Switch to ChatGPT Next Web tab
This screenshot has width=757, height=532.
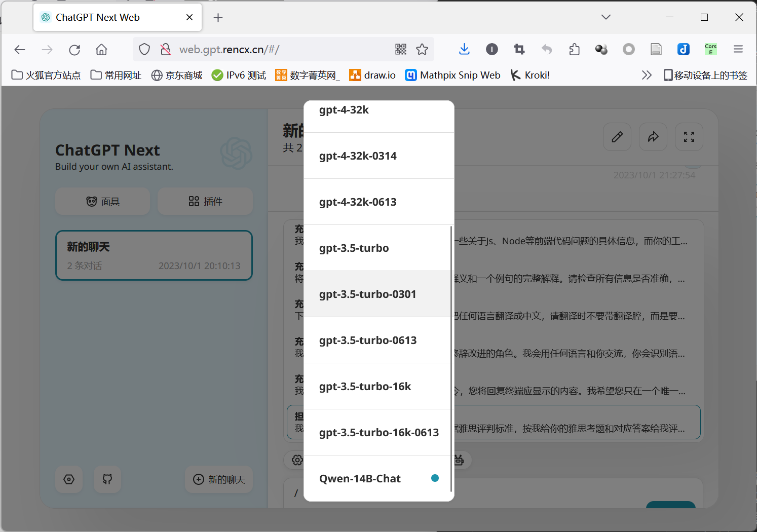point(118,17)
